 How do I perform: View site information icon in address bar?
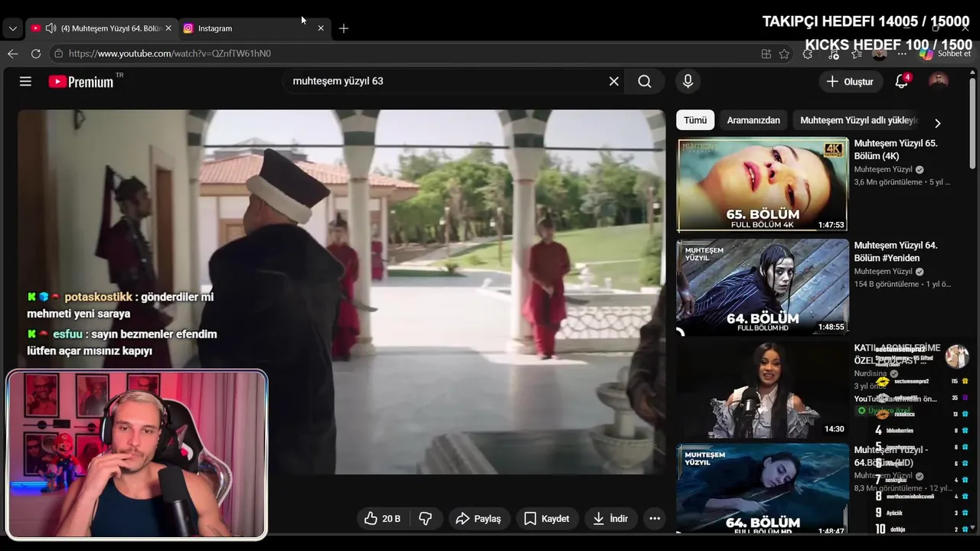pos(58,54)
